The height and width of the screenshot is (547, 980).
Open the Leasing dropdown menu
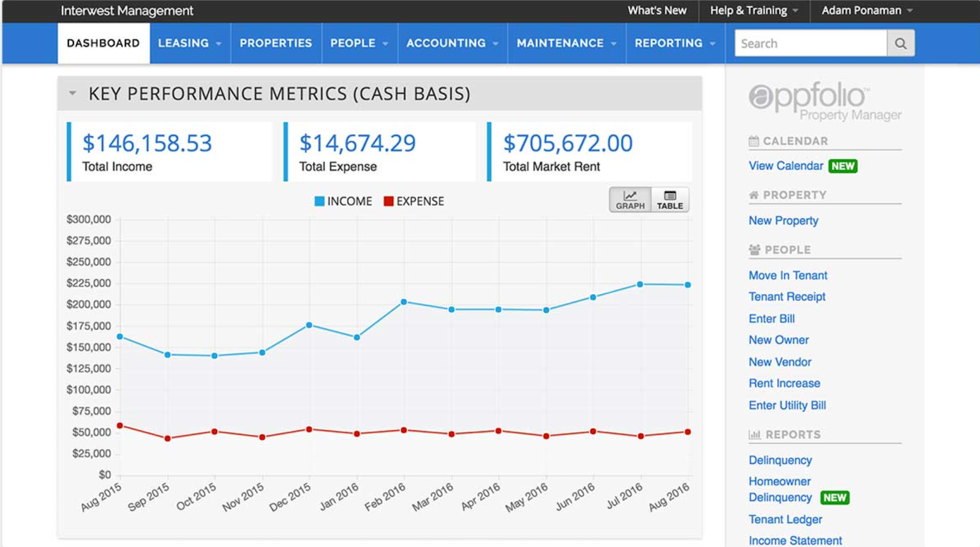coord(190,43)
